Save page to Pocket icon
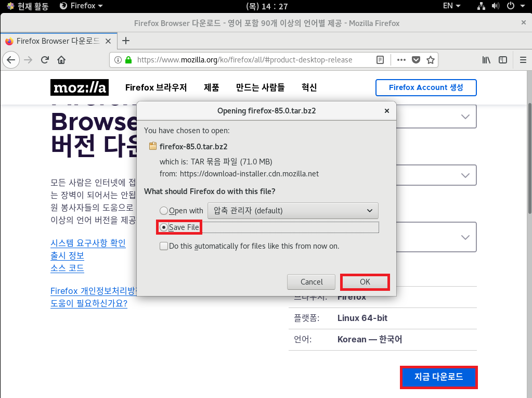The height and width of the screenshot is (398, 532). [416, 60]
